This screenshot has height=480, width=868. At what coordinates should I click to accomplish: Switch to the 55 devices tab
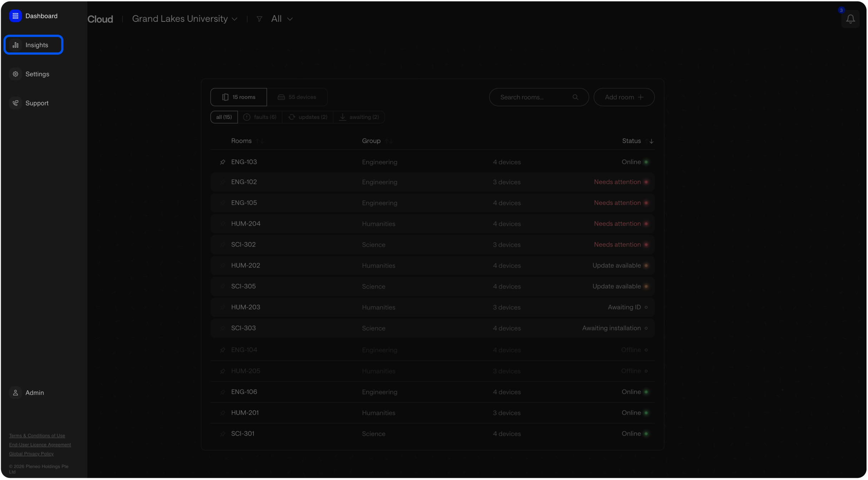coord(297,97)
